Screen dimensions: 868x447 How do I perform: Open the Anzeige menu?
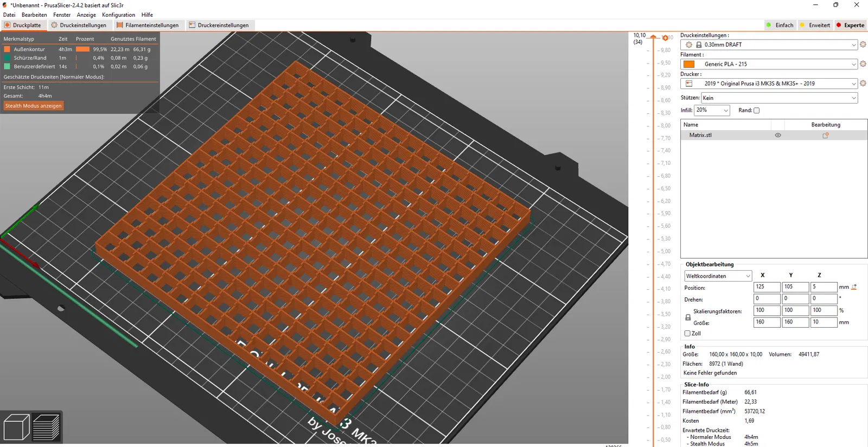(x=86, y=15)
